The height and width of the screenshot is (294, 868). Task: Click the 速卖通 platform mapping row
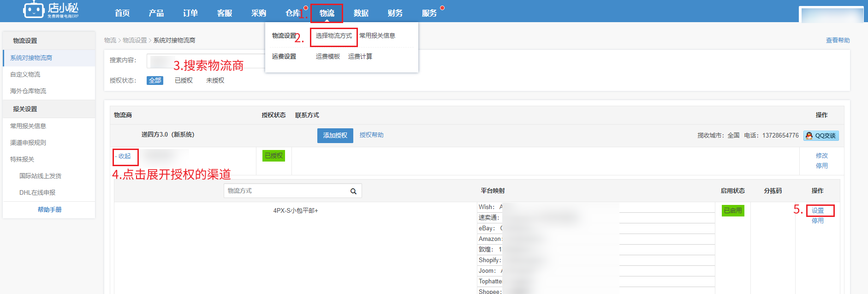click(596, 218)
